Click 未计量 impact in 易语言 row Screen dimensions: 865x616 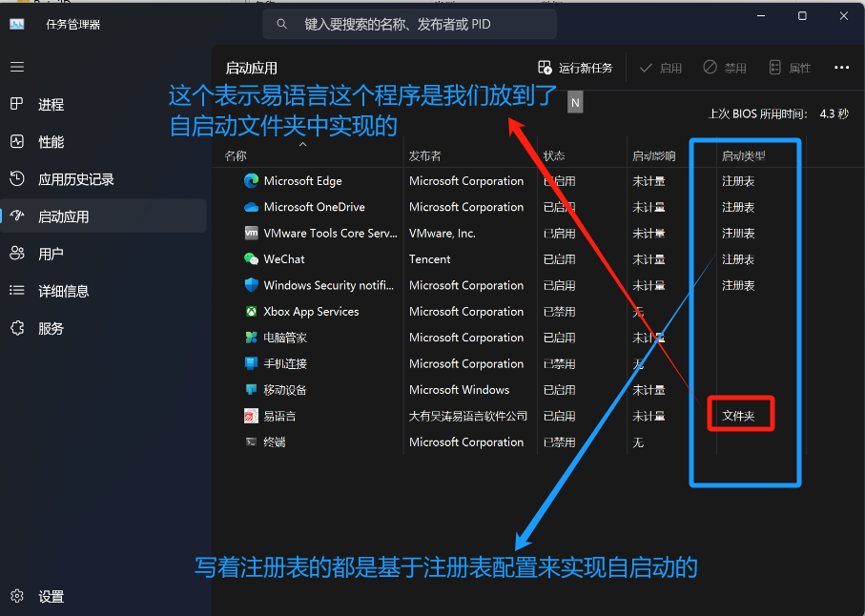point(649,416)
